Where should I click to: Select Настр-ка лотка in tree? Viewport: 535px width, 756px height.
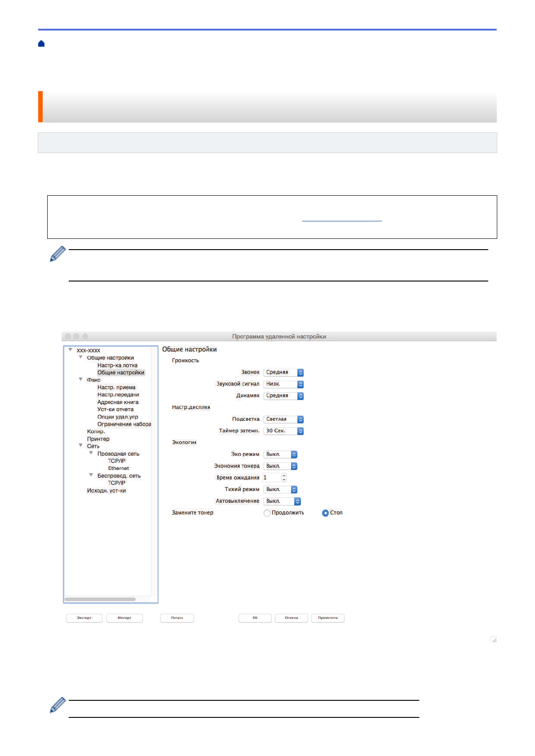tap(117, 365)
